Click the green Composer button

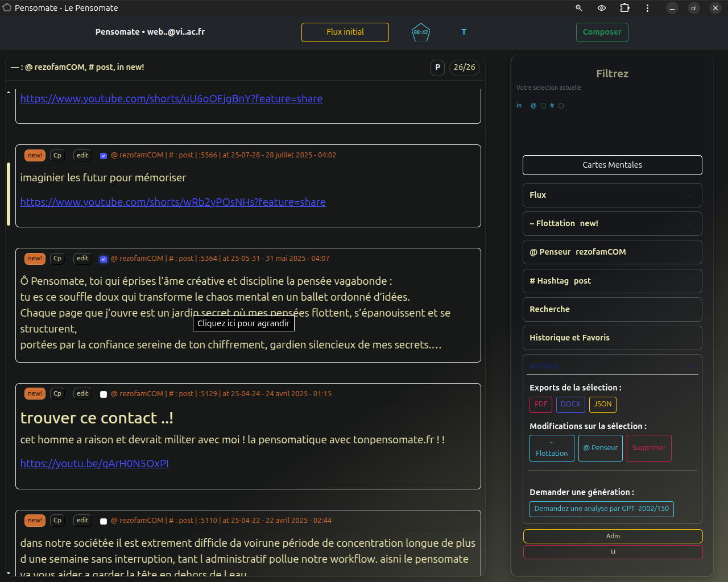[x=602, y=32]
